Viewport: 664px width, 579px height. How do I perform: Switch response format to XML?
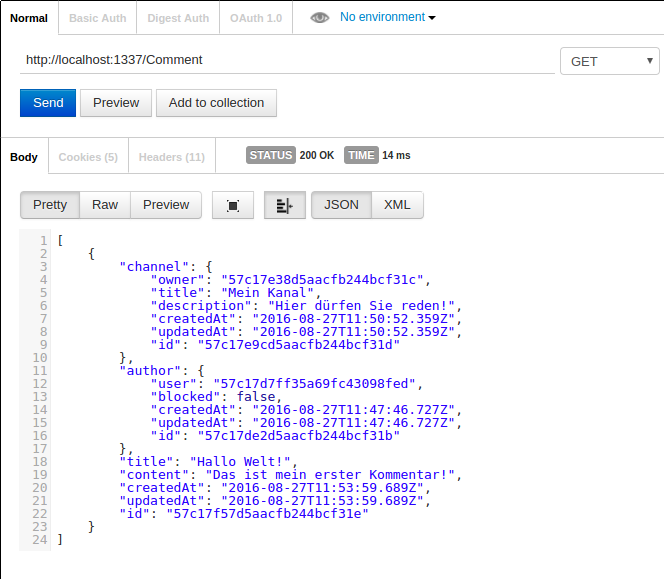pyautogui.click(x=397, y=205)
